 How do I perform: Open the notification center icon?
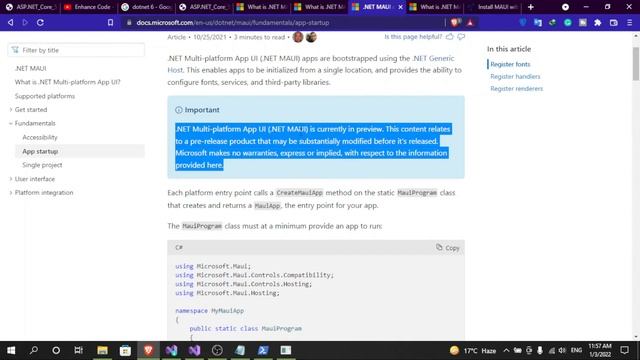[624, 350]
